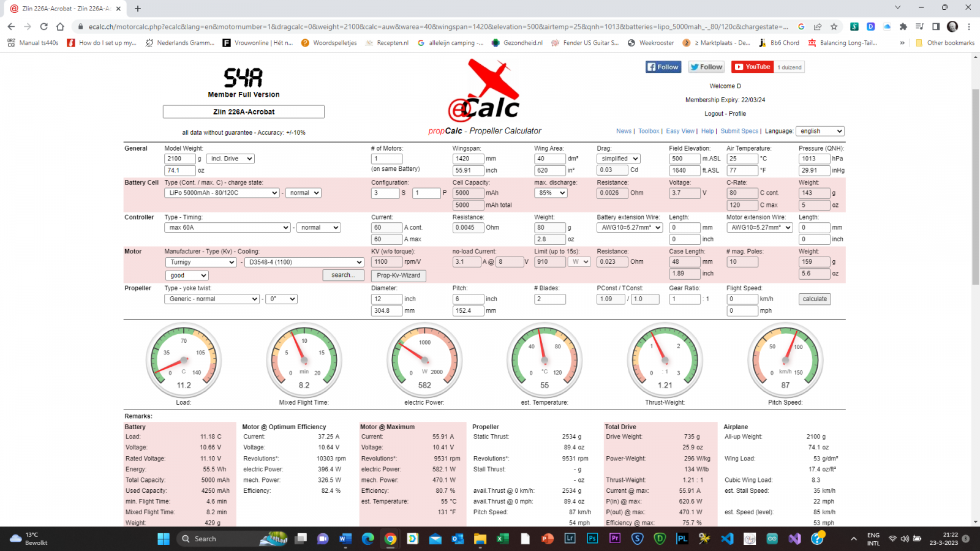Open the controller type 'max 60A' dropdown

click(227, 228)
